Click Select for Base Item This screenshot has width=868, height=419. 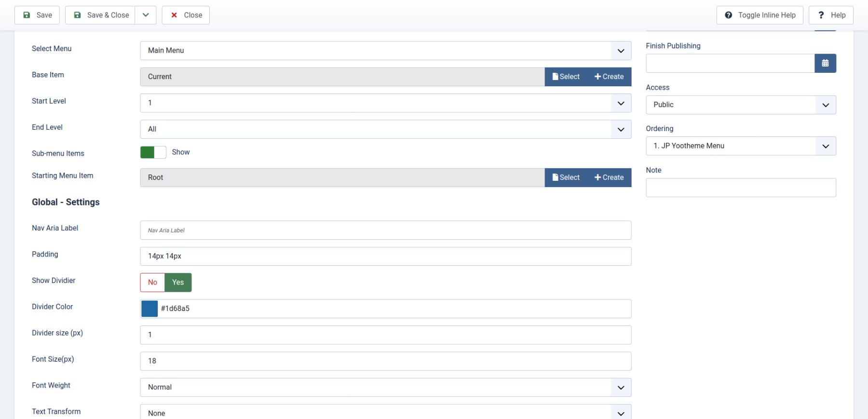pyautogui.click(x=566, y=77)
